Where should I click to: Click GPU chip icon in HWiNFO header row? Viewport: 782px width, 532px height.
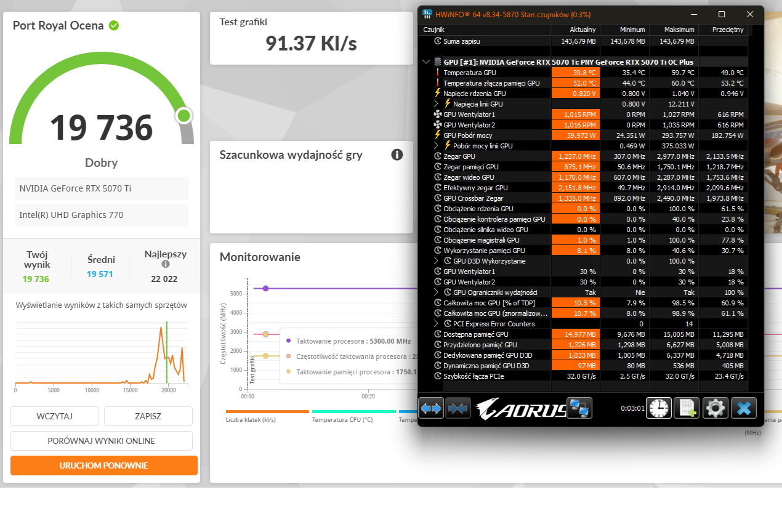438,62
